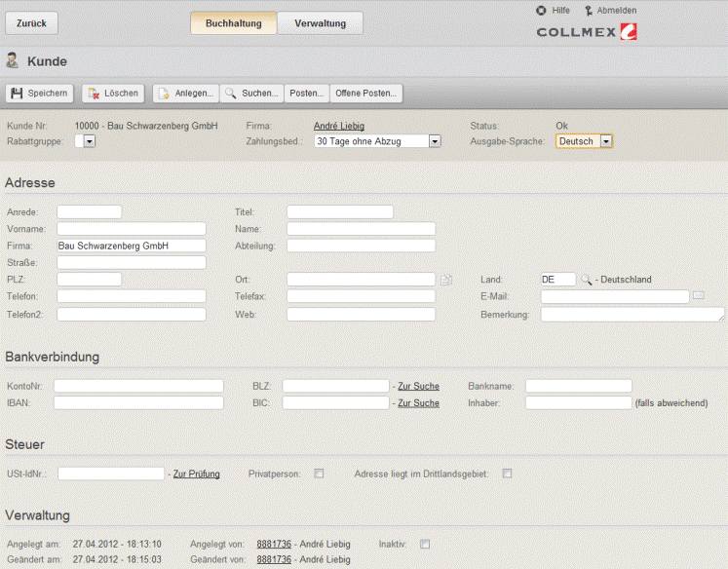Screen dimensions: 728x569
Task: Click the Angelegt am timestamp 27.04.2012 - 18:13:10
Action: [117, 544]
